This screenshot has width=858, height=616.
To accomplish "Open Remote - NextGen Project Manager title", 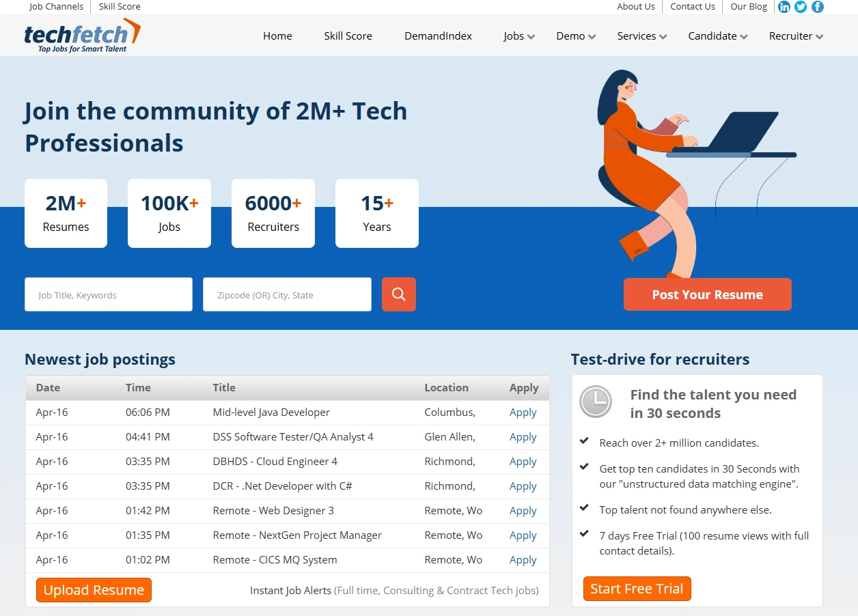I will point(297,535).
